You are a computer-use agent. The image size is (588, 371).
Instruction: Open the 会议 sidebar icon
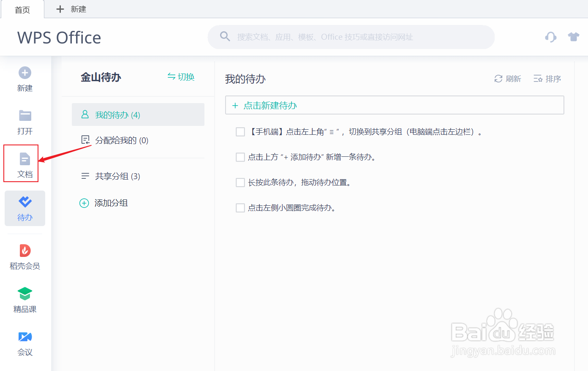[24, 343]
